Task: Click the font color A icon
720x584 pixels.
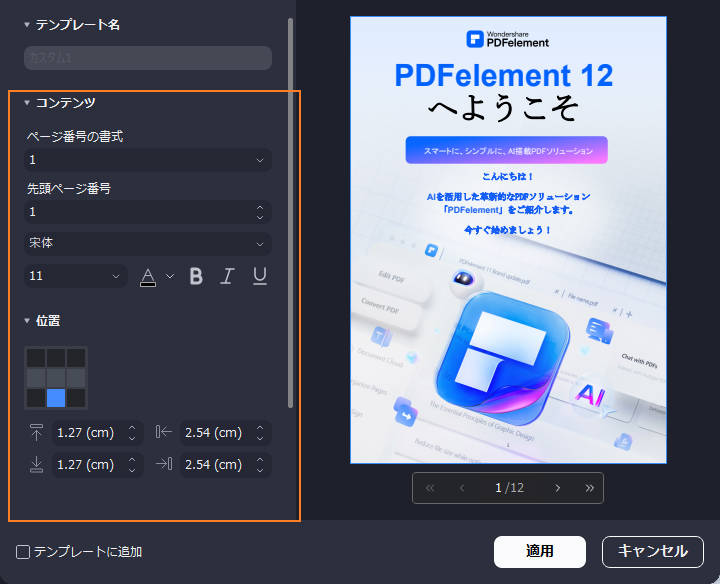Action: pyautogui.click(x=147, y=277)
